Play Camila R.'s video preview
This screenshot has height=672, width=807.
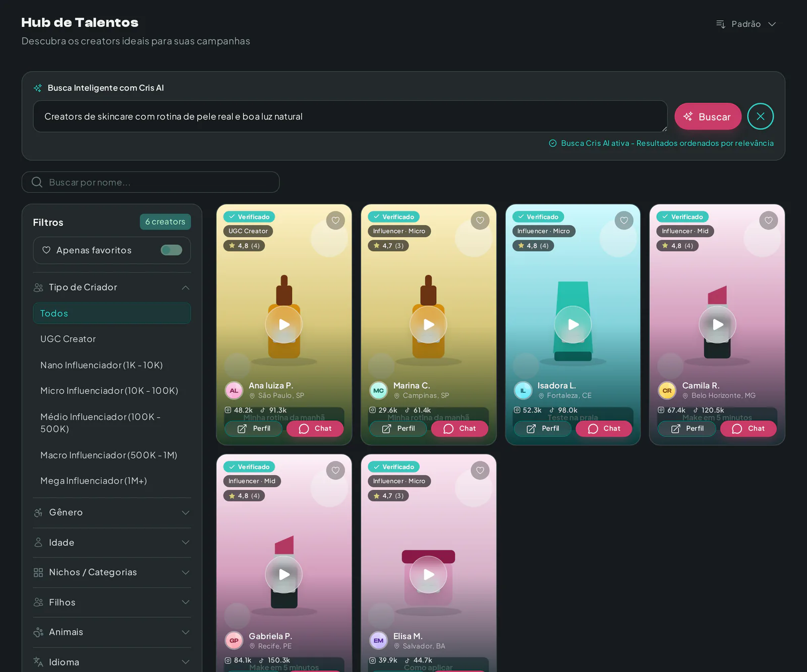point(717,325)
